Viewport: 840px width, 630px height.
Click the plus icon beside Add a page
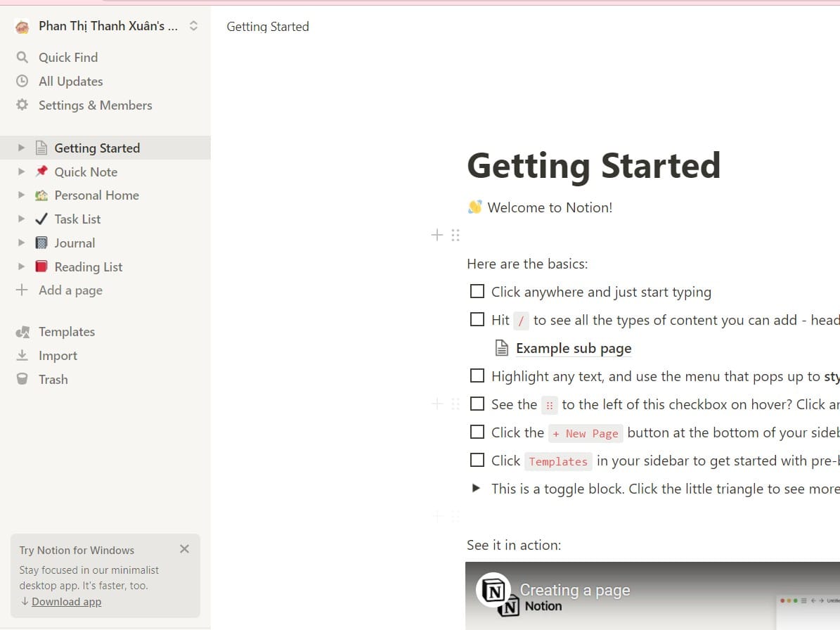pyautogui.click(x=21, y=290)
